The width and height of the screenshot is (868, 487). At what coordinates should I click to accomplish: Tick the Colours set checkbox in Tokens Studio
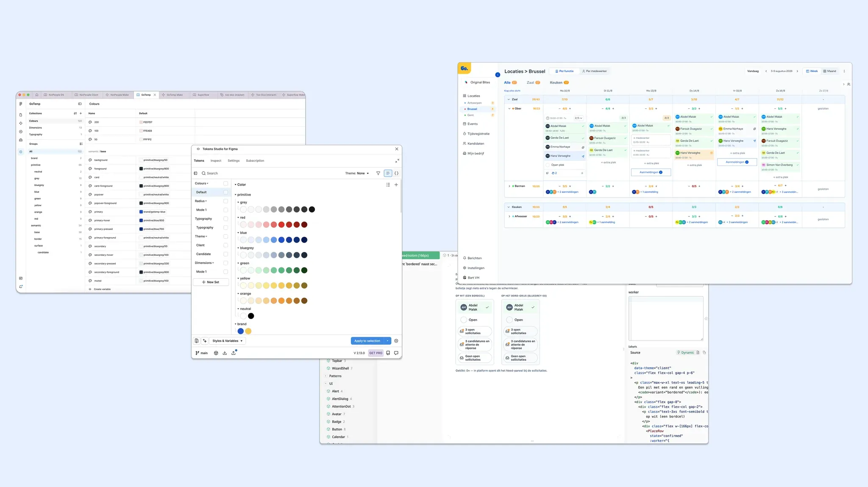point(225,183)
